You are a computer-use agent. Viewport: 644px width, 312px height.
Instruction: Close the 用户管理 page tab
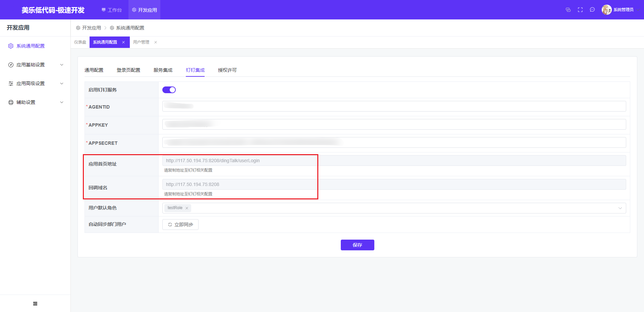156,42
